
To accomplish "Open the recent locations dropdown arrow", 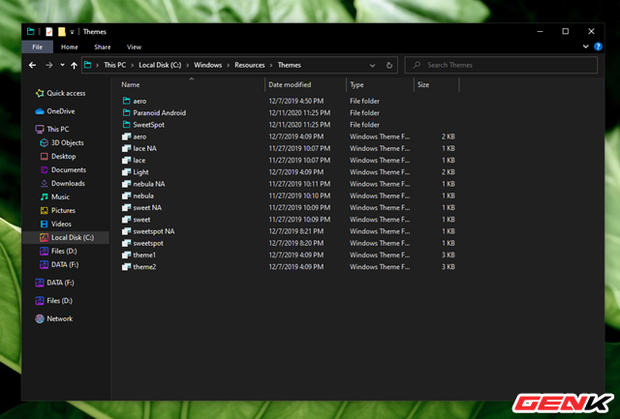I will click(x=61, y=65).
